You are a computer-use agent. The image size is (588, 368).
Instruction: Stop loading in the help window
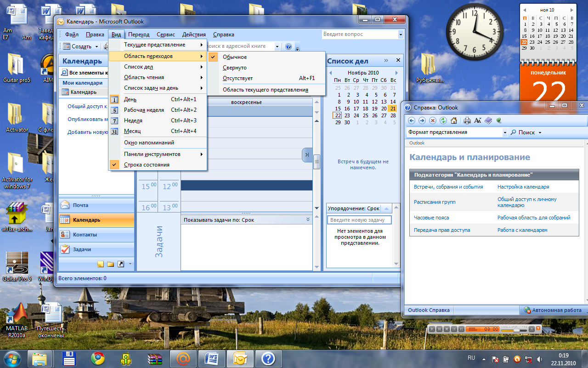433,121
